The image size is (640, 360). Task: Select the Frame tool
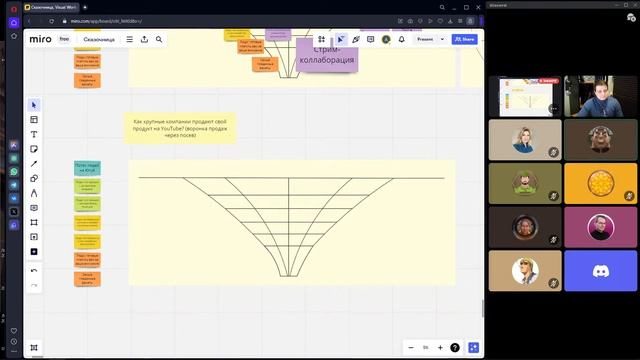34,222
